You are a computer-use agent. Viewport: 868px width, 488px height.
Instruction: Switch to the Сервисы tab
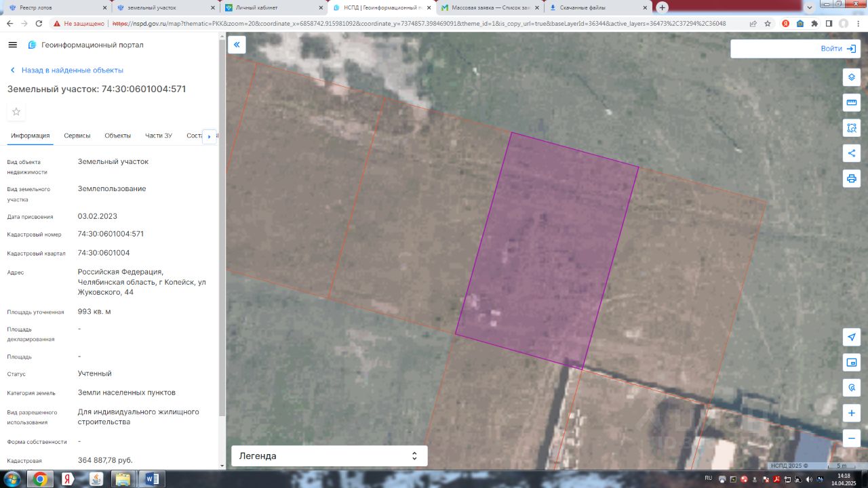pos(77,136)
